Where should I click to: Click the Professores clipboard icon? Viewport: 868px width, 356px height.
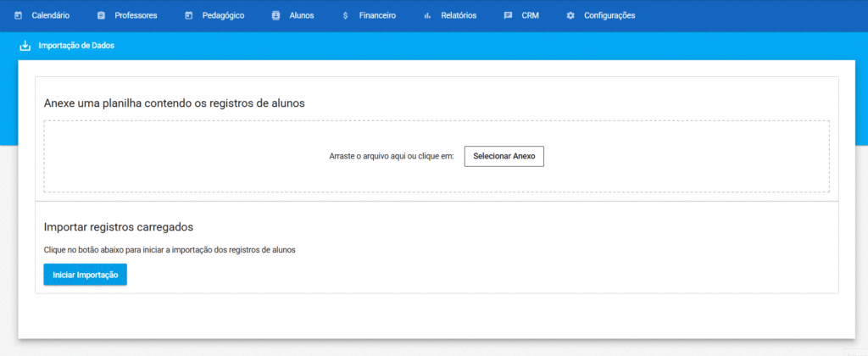[102, 15]
